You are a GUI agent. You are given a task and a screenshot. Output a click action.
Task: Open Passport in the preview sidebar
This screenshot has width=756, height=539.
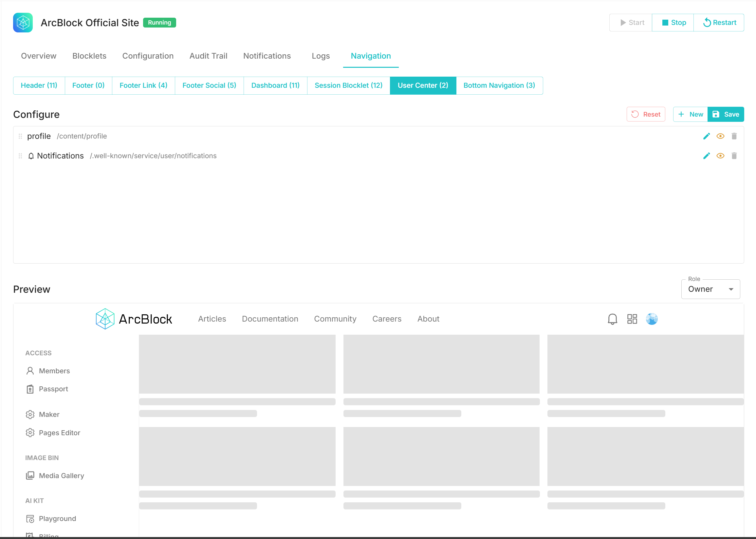tap(53, 389)
